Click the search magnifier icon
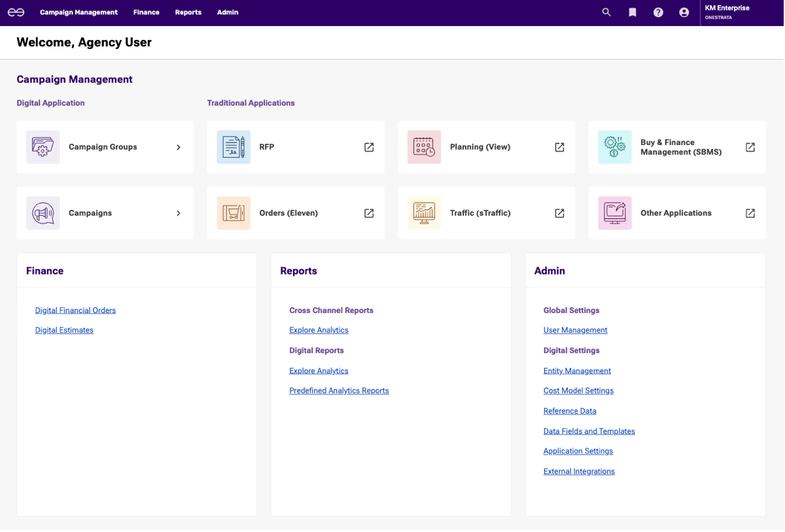This screenshot has width=785, height=532. tap(606, 12)
